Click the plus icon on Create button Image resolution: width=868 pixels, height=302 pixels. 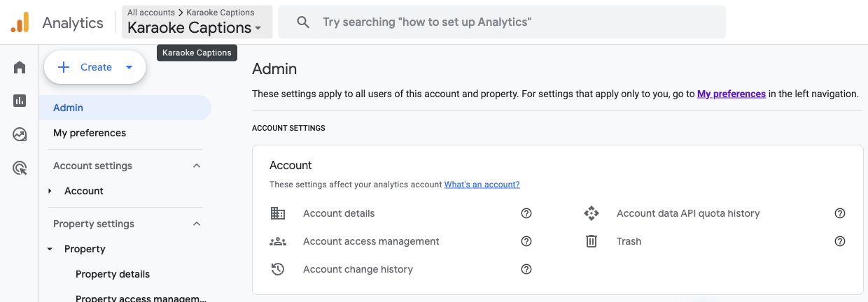click(64, 67)
